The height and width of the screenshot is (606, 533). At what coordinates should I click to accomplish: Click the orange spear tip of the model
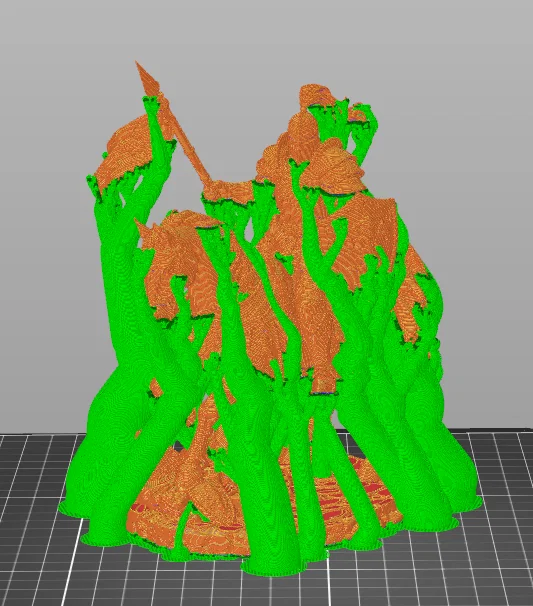(x=146, y=79)
